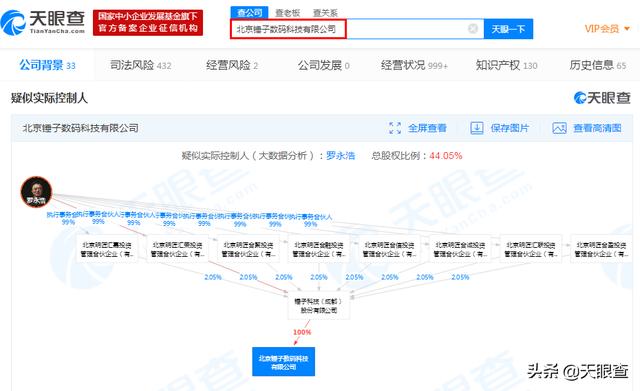Click the 北京锤子数码科技有限公司 chart panel title

point(80,128)
